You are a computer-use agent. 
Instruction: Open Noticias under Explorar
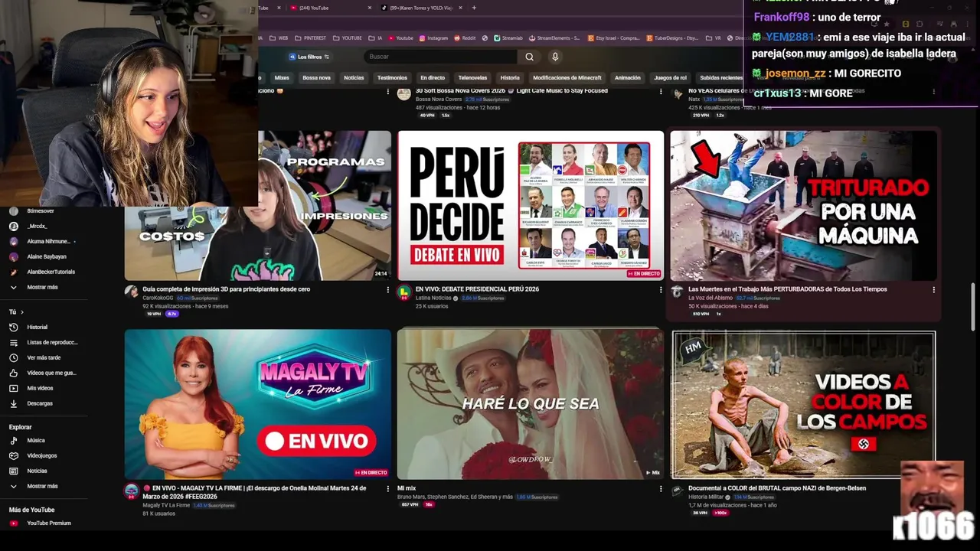point(28,471)
